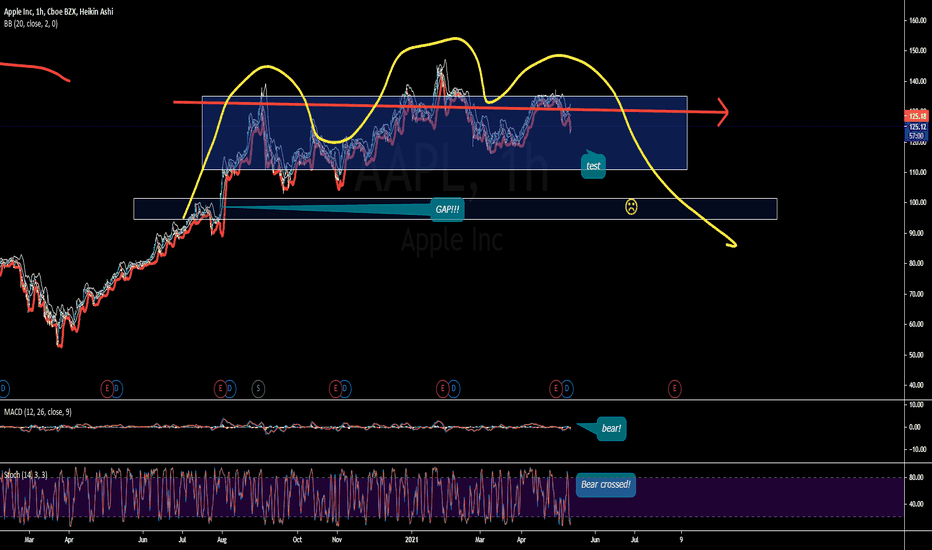Click the Nov label on time axis
This screenshot has width=932, height=550.
(336, 540)
